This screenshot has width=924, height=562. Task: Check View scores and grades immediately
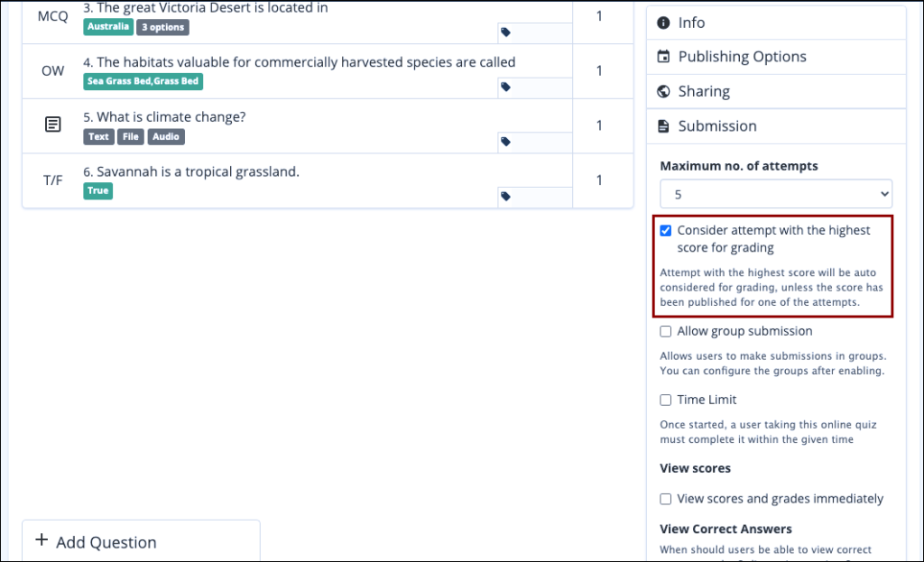pyautogui.click(x=666, y=499)
